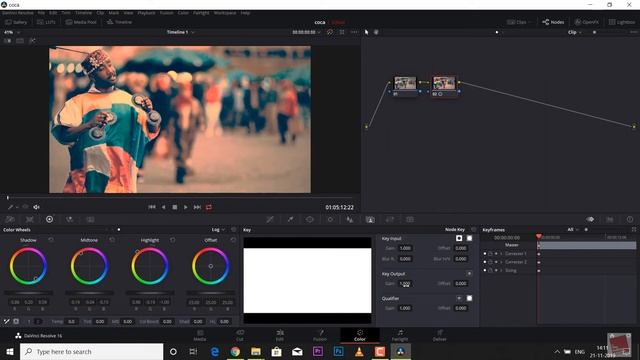Open the Playback menu
The image size is (640, 360).
(146, 13)
